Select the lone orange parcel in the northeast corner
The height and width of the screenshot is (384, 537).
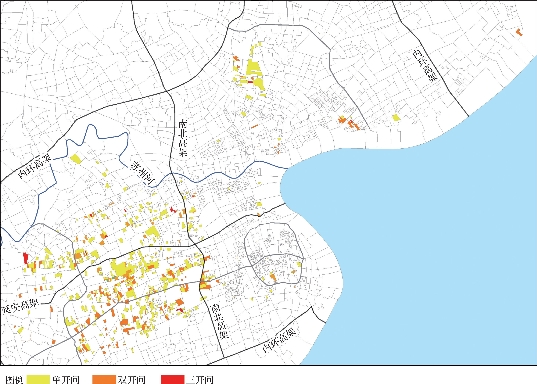520,32
